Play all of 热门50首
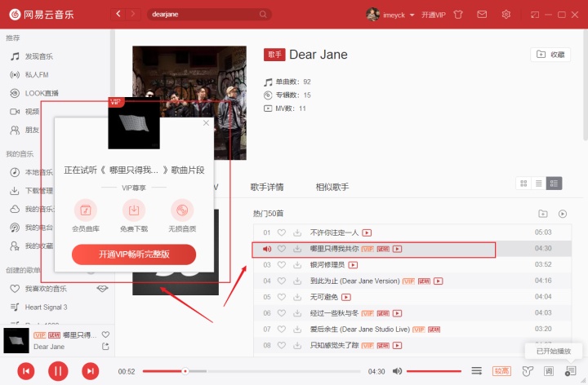 click(x=563, y=214)
